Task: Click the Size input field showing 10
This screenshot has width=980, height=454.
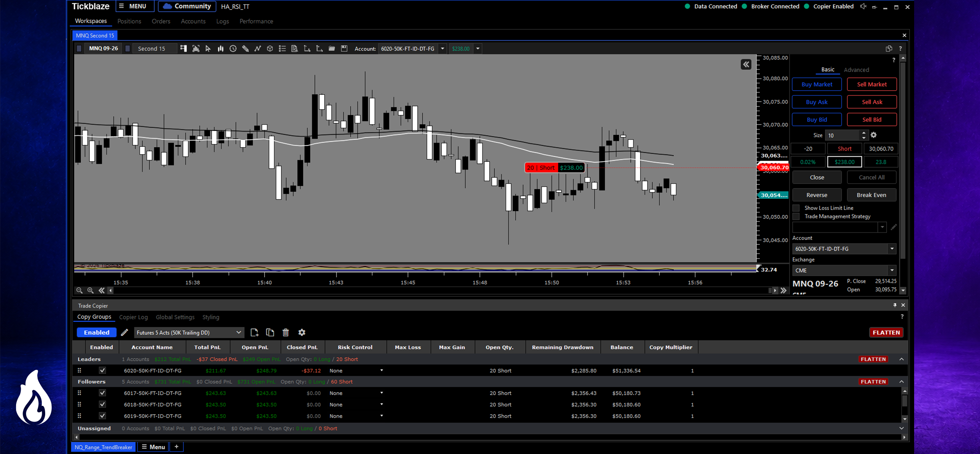Action: pyautogui.click(x=843, y=135)
